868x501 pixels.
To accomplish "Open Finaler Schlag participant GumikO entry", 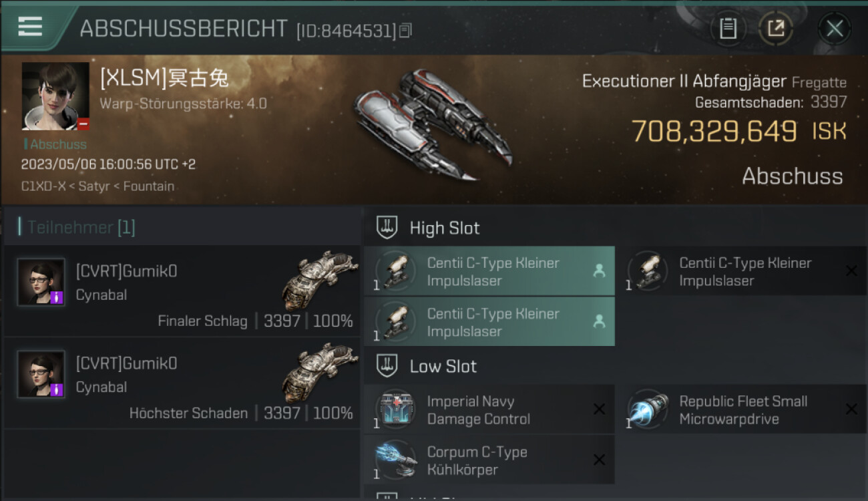I will click(182, 291).
